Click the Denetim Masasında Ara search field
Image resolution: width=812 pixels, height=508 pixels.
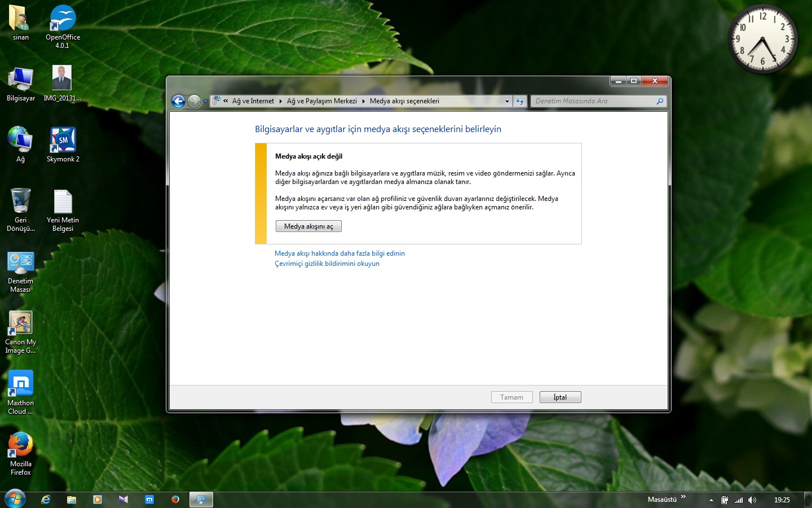coord(592,101)
